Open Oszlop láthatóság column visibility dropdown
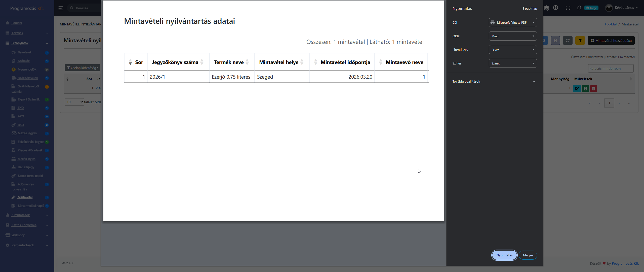Screen dimensions: 644x272 (x=83, y=68)
